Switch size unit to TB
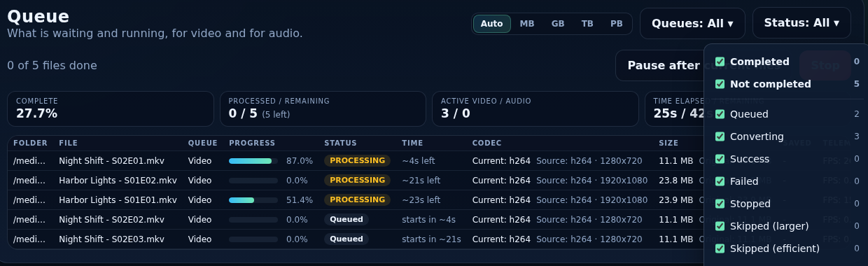Image resolution: width=868 pixels, height=266 pixels. pos(587,24)
